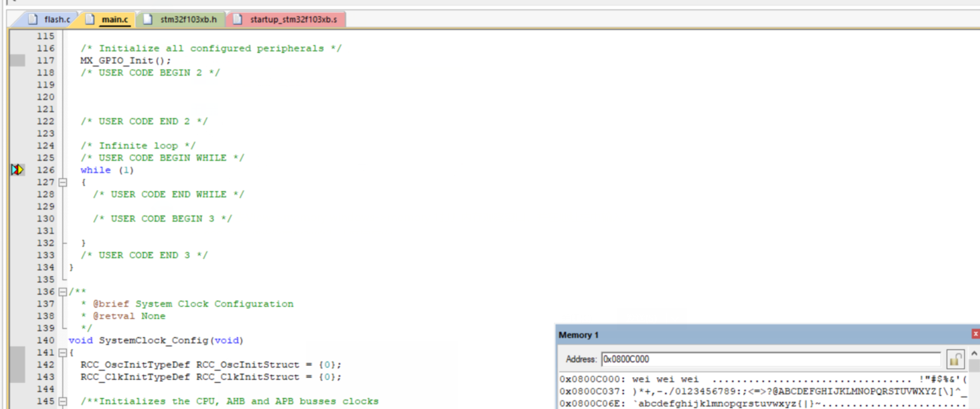Click the 'USER CODE BEGIN 3' comment

pyautogui.click(x=162, y=218)
